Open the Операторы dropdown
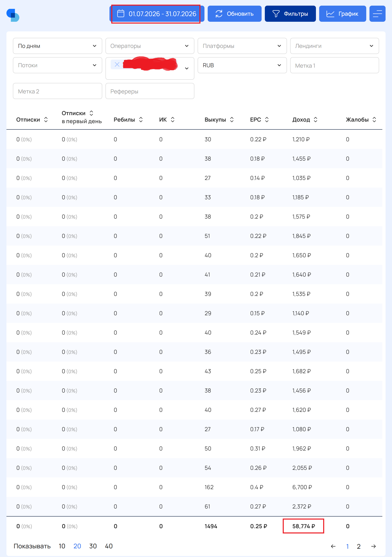This screenshot has width=392, height=557. coord(150,46)
